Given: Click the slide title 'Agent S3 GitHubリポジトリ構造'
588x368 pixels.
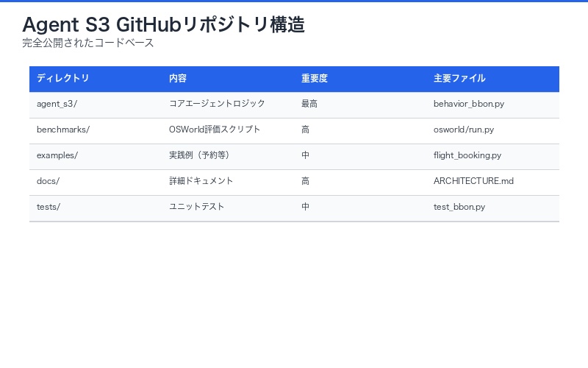Looking at the screenshot, I should pos(163,24).
